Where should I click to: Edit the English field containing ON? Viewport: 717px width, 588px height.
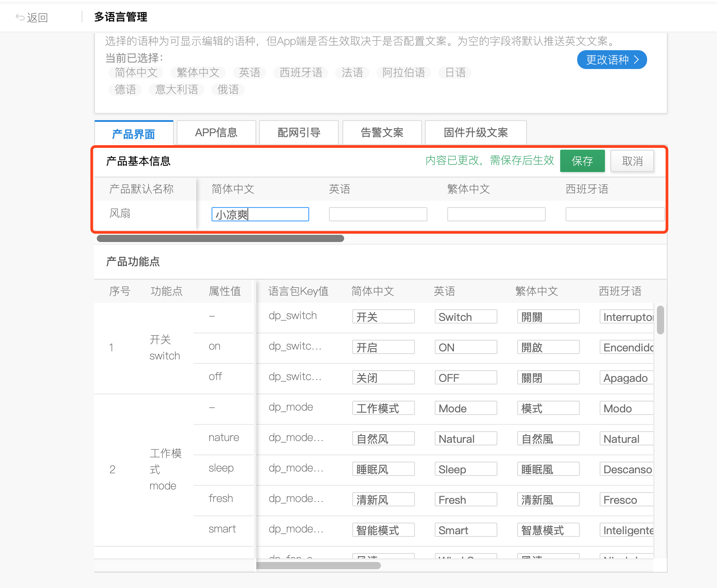pos(466,347)
